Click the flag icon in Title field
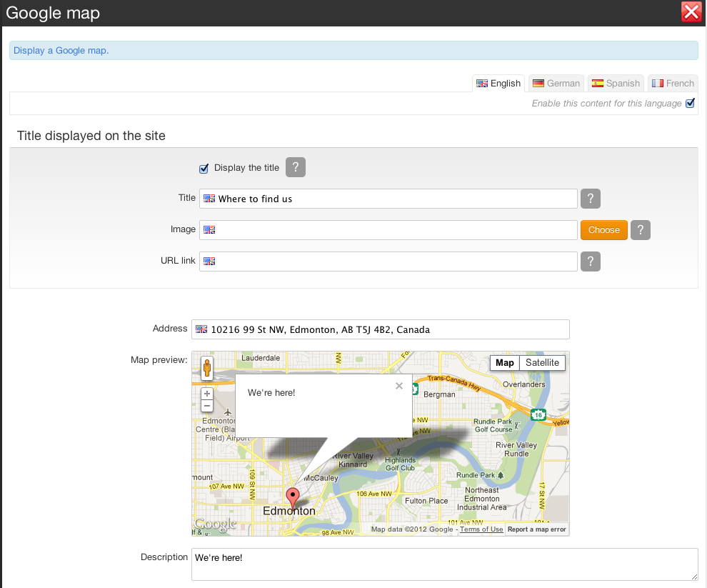The image size is (707, 588). [x=209, y=199]
